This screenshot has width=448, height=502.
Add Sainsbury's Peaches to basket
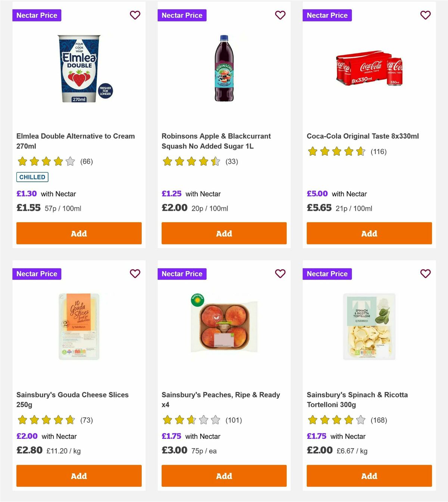coord(224,476)
